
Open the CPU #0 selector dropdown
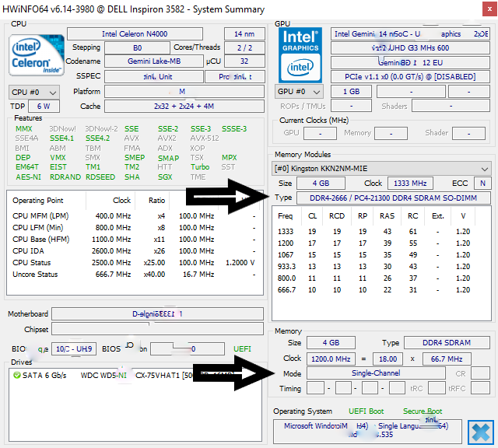point(34,93)
